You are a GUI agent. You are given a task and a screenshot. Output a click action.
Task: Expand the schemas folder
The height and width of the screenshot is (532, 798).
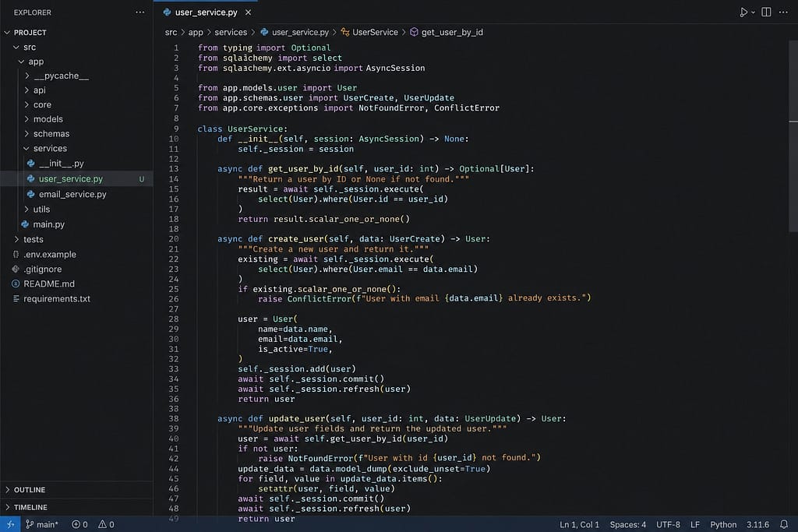(x=27, y=134)
